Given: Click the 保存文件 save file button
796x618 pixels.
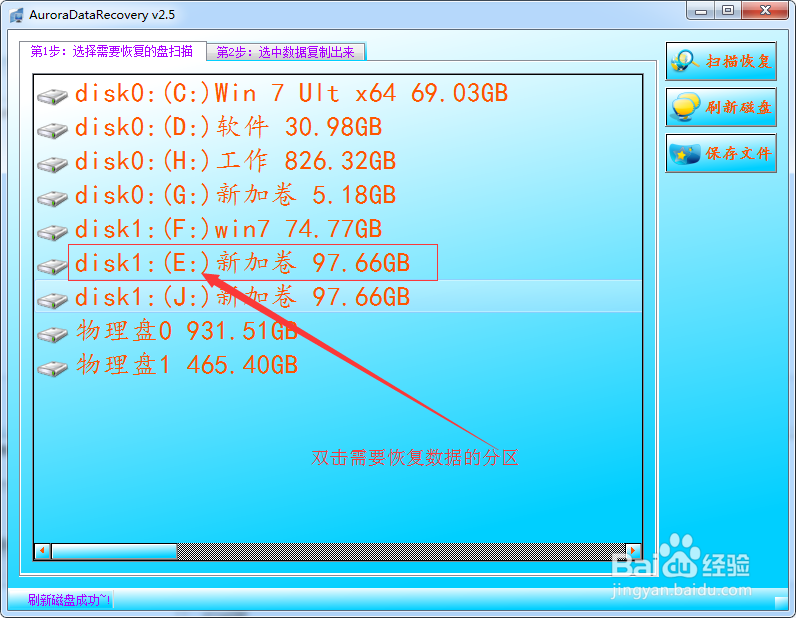Looking at the screenshot, I should pos(721,153).
